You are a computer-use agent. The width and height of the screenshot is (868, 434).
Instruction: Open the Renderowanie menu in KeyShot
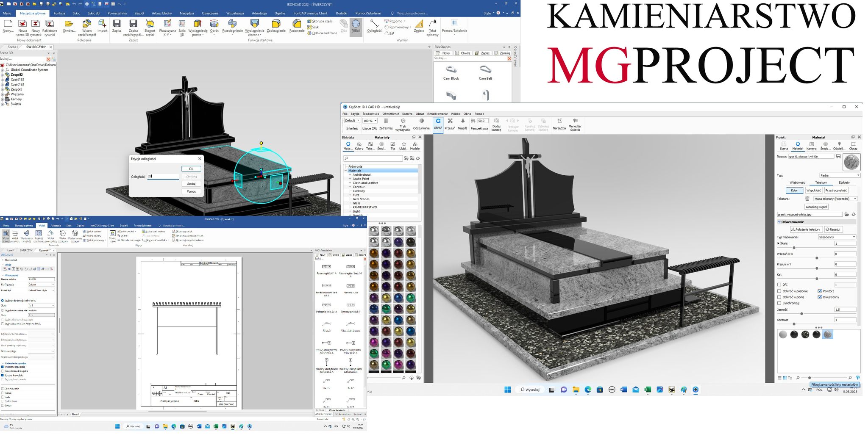[x=437, y=114]
